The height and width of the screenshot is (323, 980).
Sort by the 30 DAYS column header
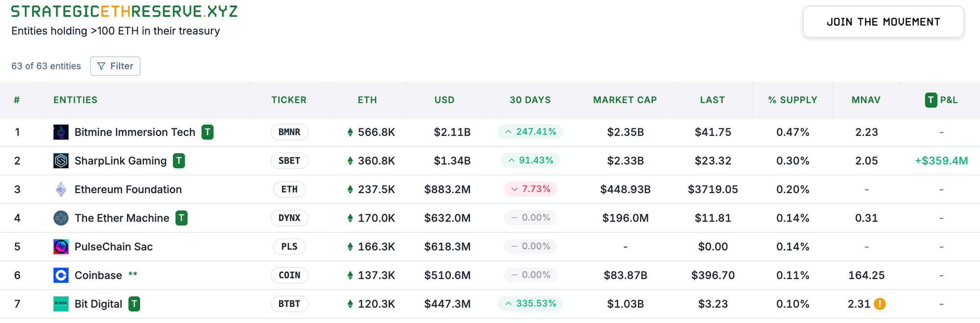[530, 100]
